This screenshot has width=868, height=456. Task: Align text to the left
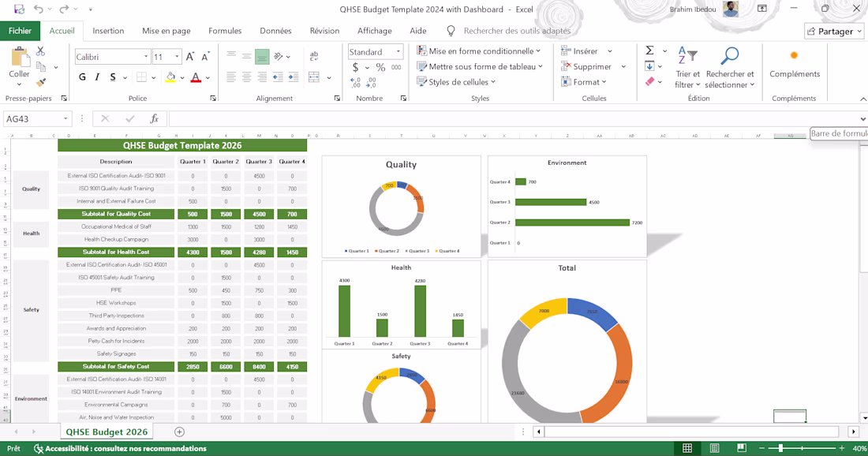231,77
